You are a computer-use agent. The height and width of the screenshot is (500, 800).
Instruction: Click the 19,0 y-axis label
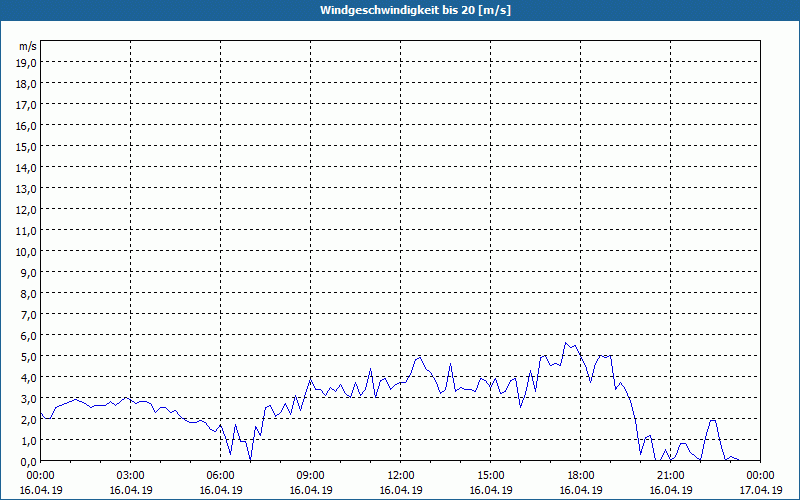(28, 63)
